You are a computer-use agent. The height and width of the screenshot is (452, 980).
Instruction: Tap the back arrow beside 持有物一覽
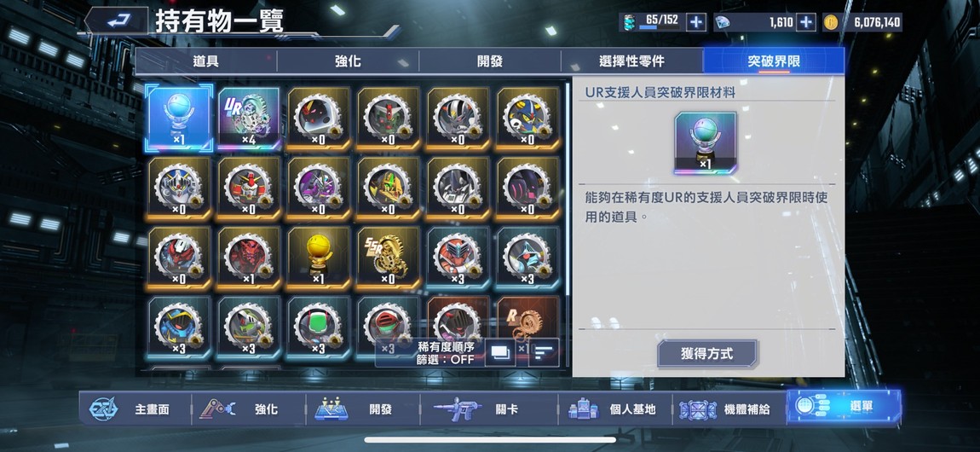(116, 21)
